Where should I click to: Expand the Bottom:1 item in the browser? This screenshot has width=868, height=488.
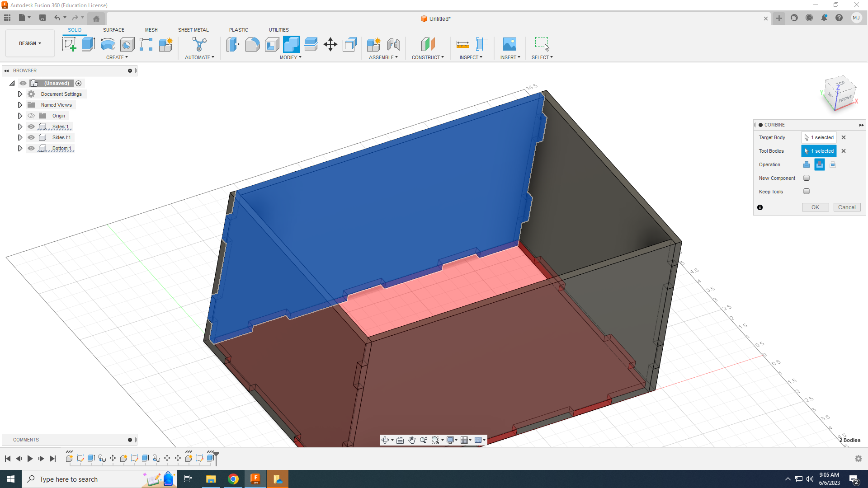[x=20, y=148]
